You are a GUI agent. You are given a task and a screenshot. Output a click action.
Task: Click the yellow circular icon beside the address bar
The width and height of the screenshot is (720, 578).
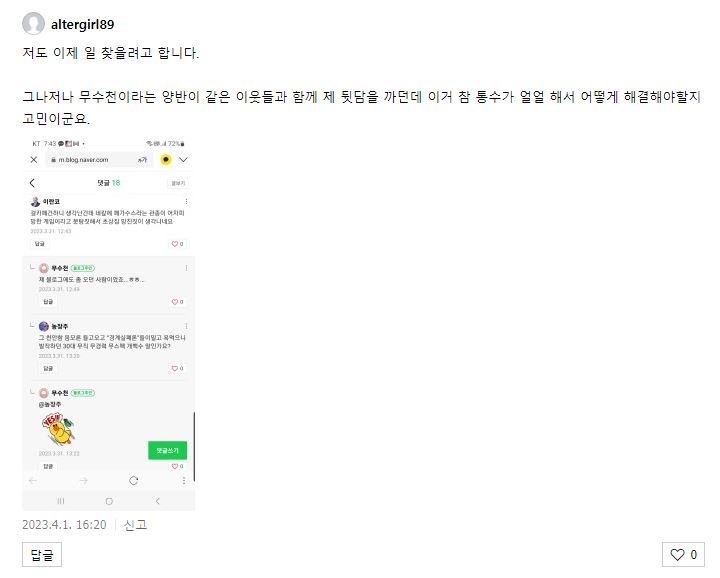[166, 160]
